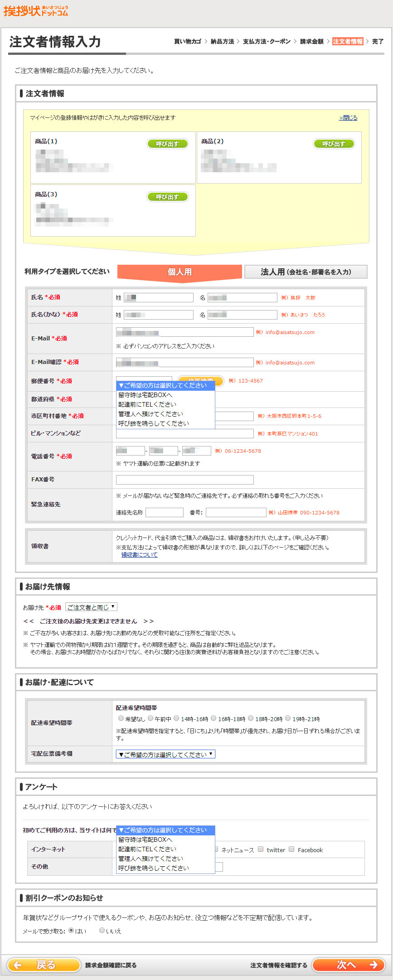Choose 管理人へ預けてください in the list over the survey
The height and width of the screenshot is (980, 393).
pos(165,859)
